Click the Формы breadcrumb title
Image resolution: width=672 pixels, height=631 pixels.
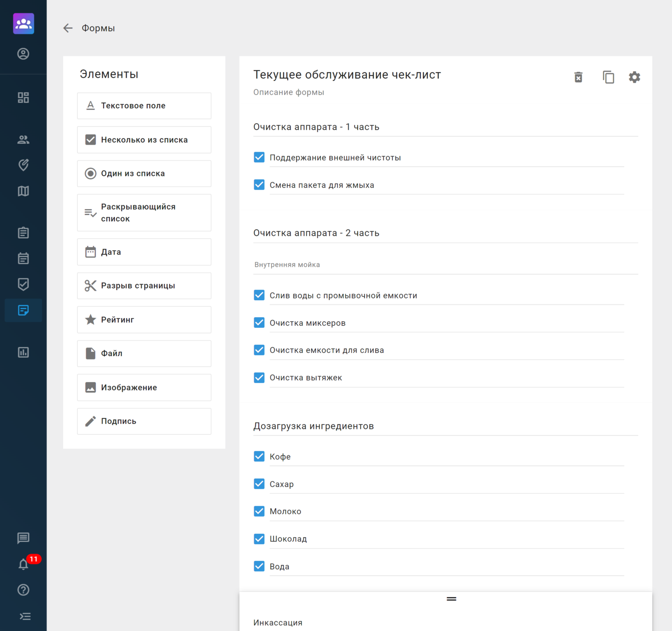pyautogui.click(x=98, y=28)
